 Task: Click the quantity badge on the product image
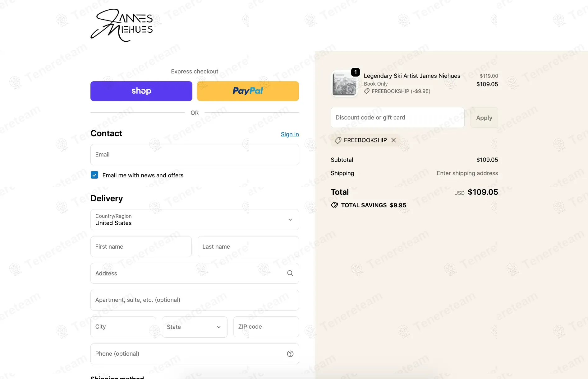(355, 72)
